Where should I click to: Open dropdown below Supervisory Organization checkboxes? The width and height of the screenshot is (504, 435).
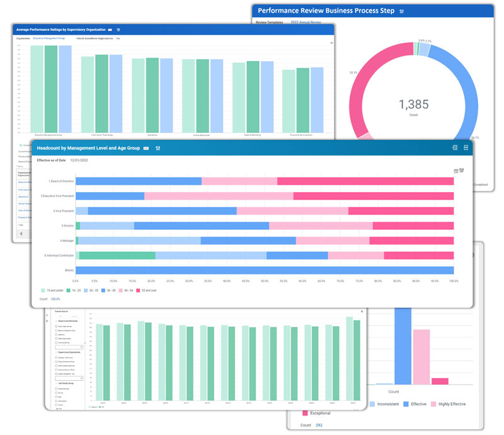point(69,378)
